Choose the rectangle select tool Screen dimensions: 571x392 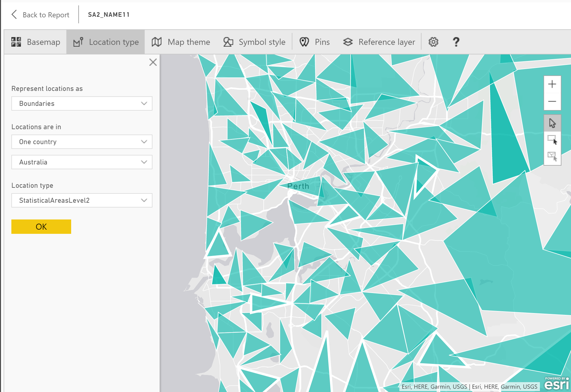coord(552,140)
